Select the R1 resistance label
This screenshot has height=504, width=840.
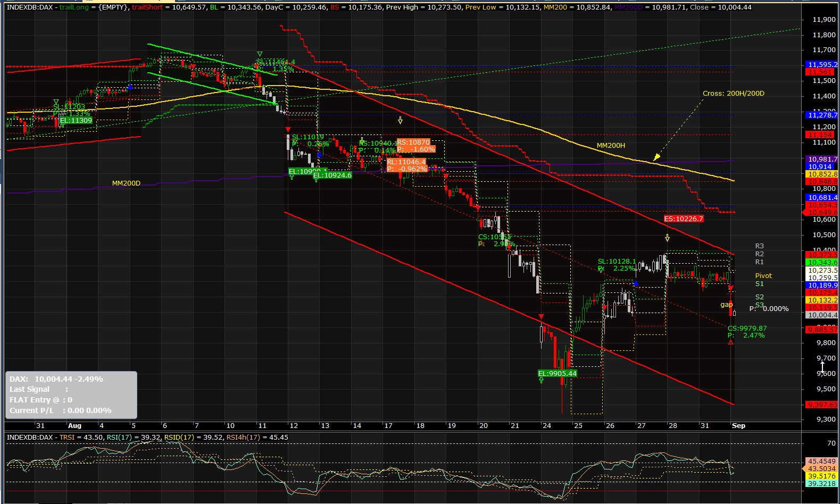click(760, 262)
